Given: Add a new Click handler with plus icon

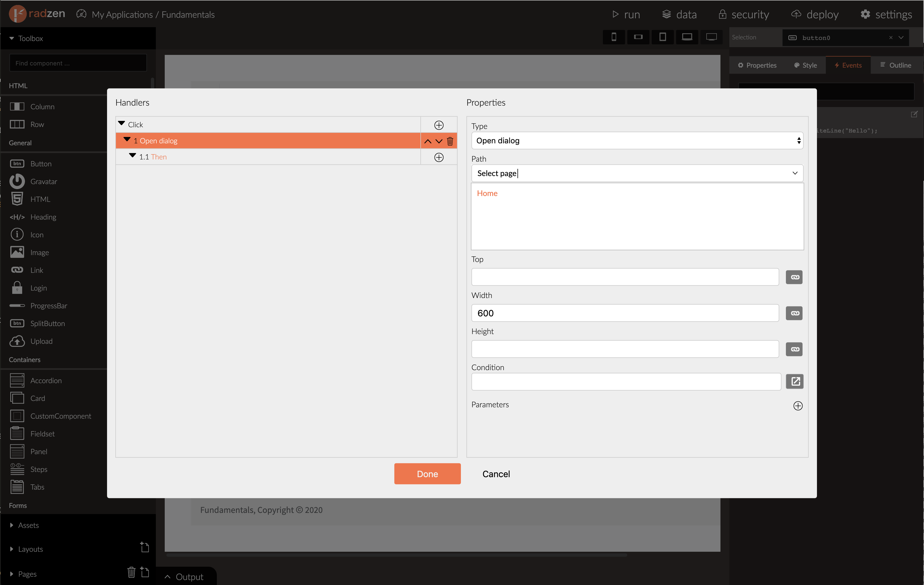Looking at the screenshot, I should [x=439, y=125].
